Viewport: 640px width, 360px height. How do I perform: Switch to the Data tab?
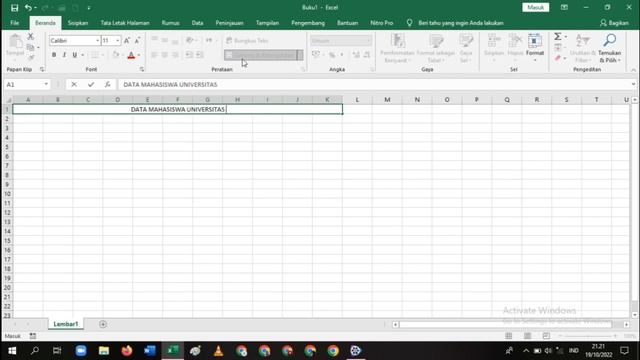click(x=197, y=23)
